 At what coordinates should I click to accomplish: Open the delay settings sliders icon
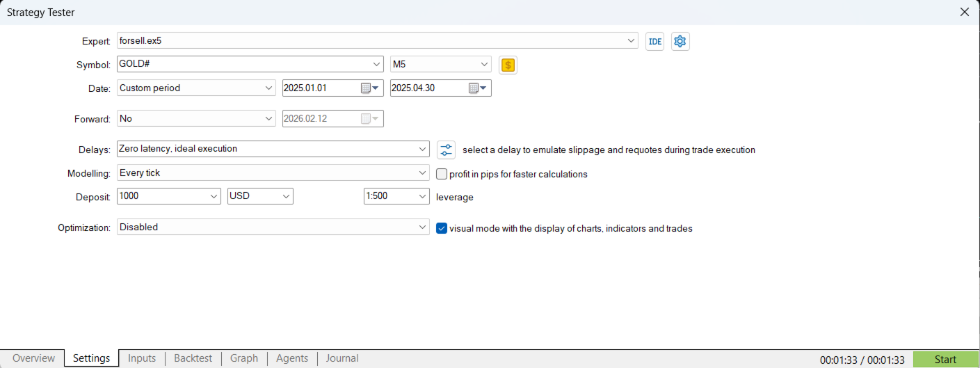point(446,150)
